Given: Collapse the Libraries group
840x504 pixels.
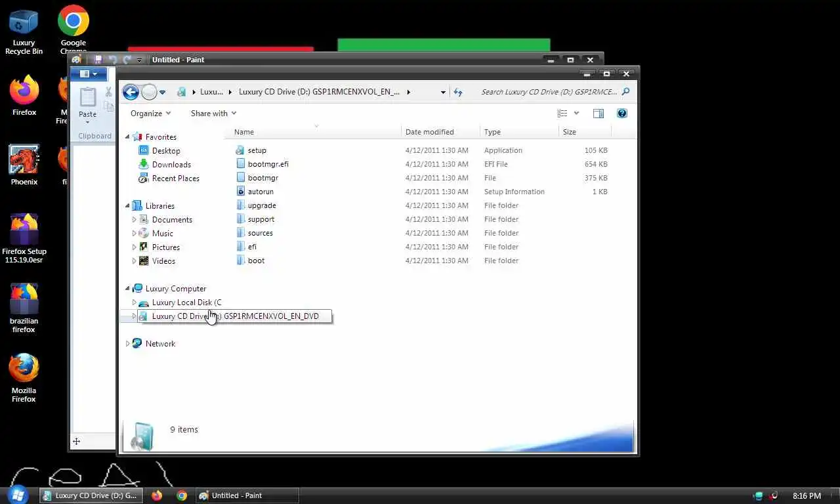Looking at the screenshot, I should point(128,206).
